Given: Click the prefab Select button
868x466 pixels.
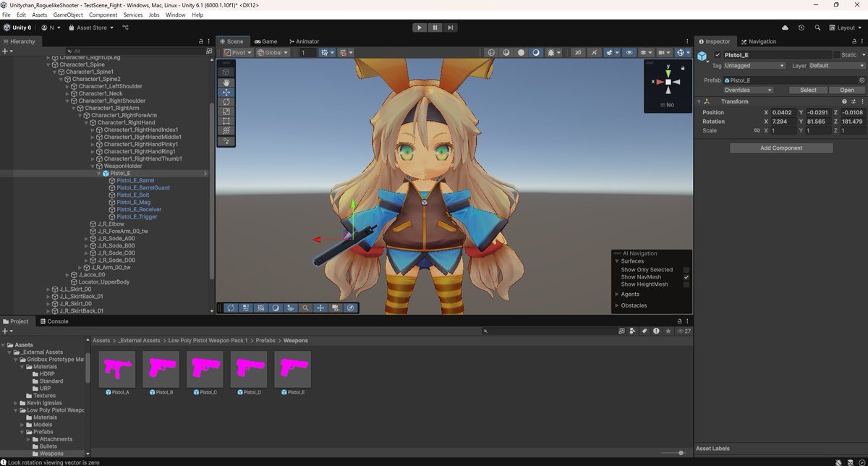Looking at the screenshot, I should [x=808, y=90].
